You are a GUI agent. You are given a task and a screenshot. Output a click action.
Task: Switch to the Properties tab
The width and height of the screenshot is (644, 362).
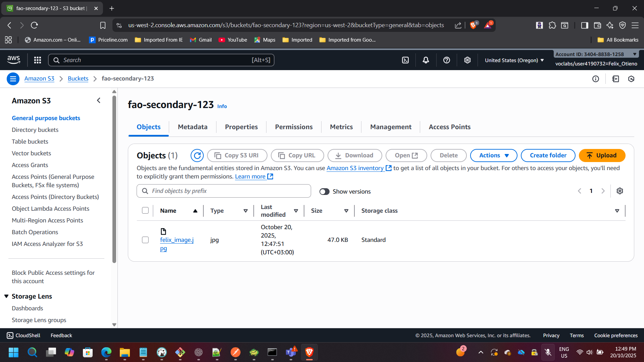(x=241, y=127)
